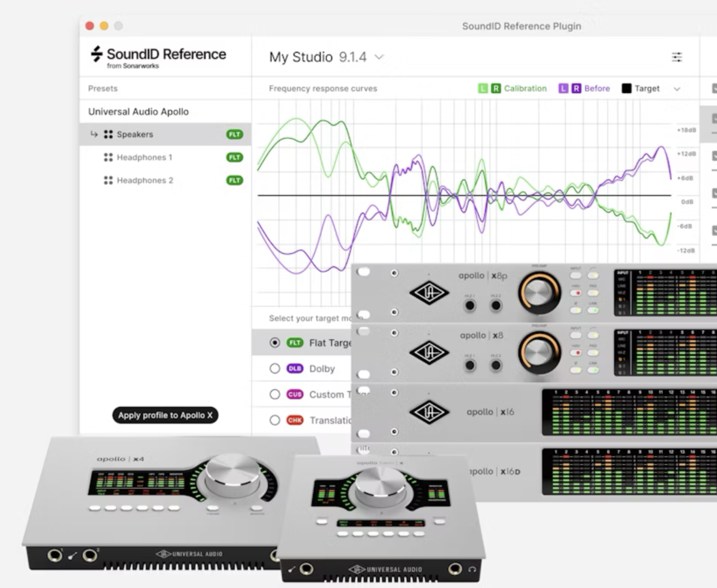Screen dimensions: 717x588
Task: Click the black Target color swatch
Action: (626, 88)
